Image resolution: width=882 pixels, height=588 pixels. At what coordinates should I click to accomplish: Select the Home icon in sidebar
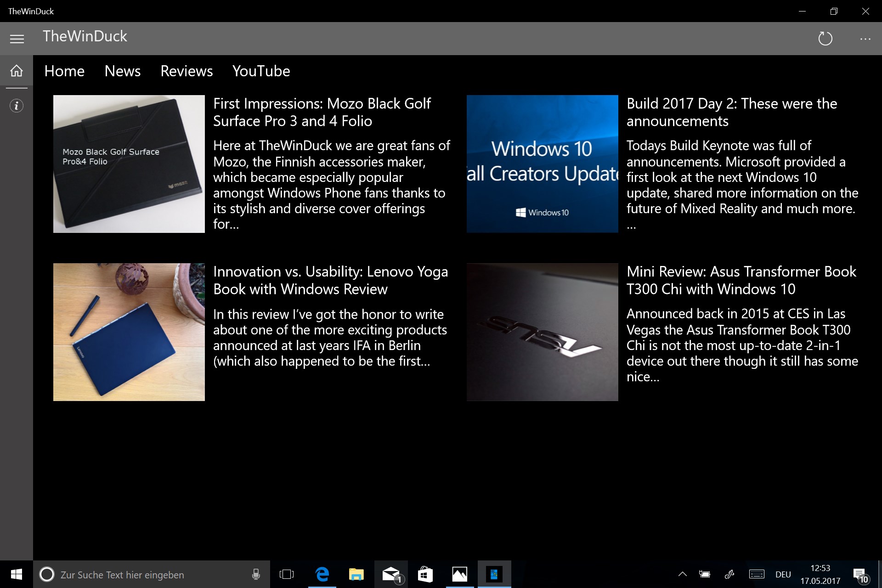(x=17, y=71)
